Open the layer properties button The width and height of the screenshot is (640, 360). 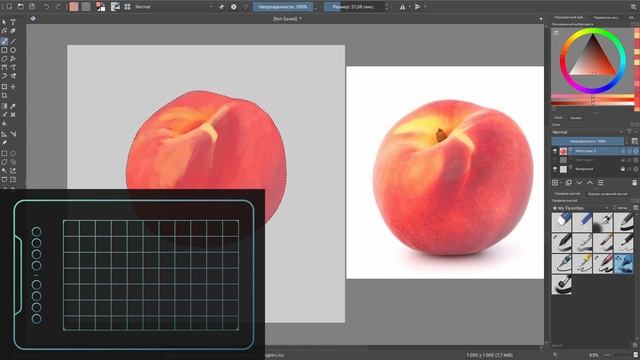tap(600, 183)
